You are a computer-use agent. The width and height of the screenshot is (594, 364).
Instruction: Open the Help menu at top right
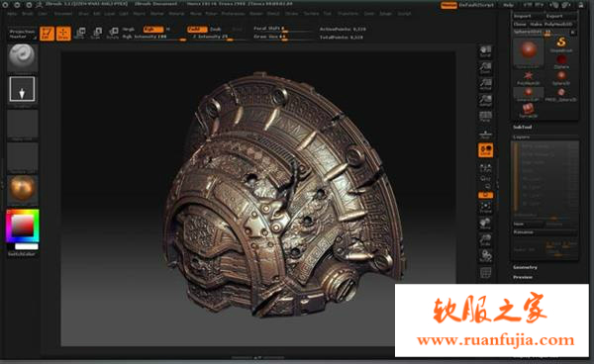click(508, 5)
